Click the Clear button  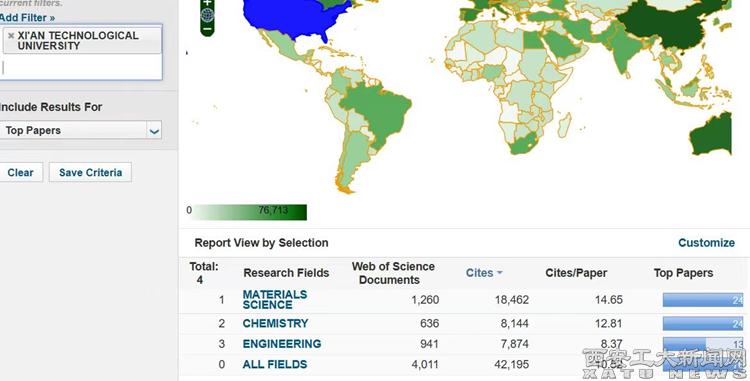(x=21, y=173)
